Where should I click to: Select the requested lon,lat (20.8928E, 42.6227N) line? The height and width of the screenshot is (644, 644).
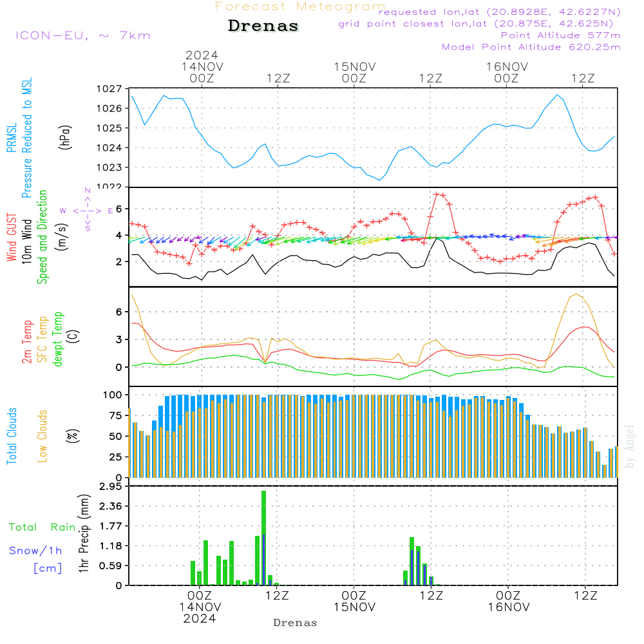500,12
